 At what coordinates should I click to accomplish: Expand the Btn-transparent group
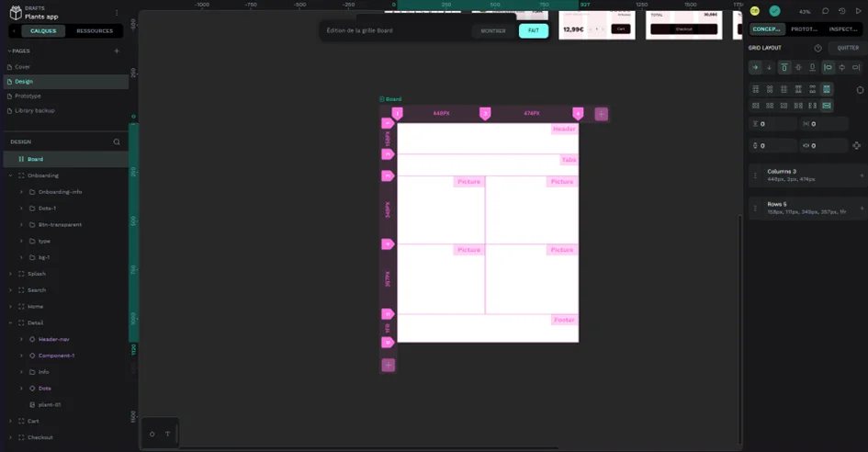21,225
